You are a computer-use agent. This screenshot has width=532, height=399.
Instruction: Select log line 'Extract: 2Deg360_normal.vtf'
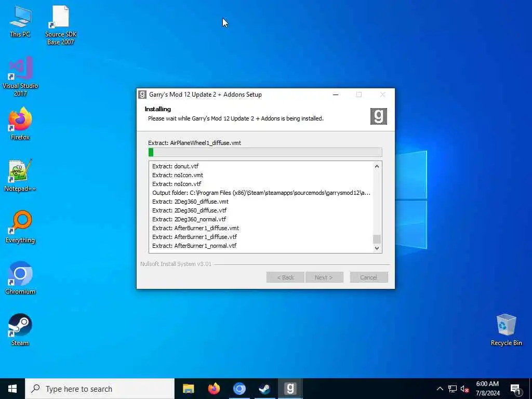pyautogui.click(x=189, y=219)
